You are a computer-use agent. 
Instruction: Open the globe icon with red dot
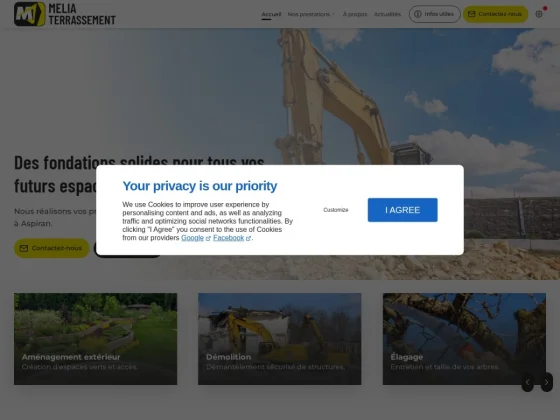[x=539, y=14]
